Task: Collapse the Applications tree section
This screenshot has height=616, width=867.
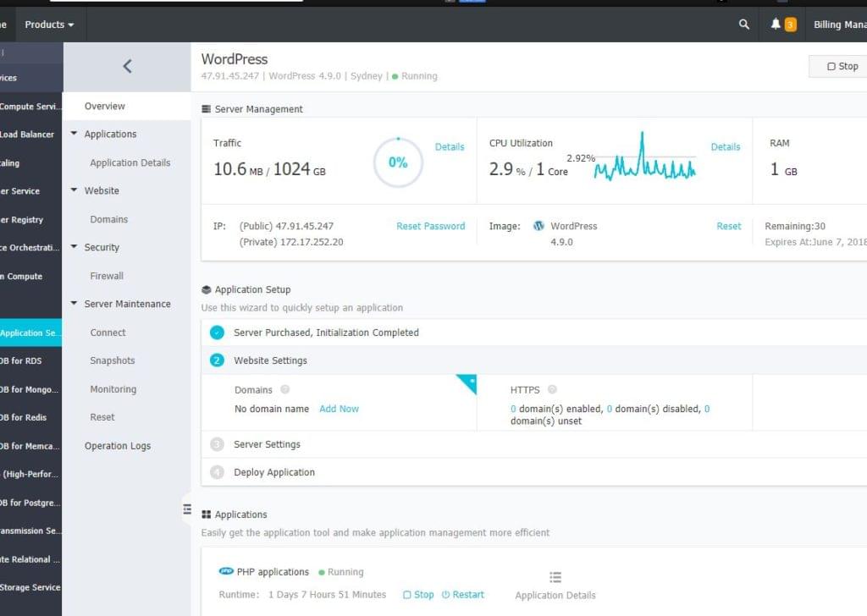Action: click(75, 134)
